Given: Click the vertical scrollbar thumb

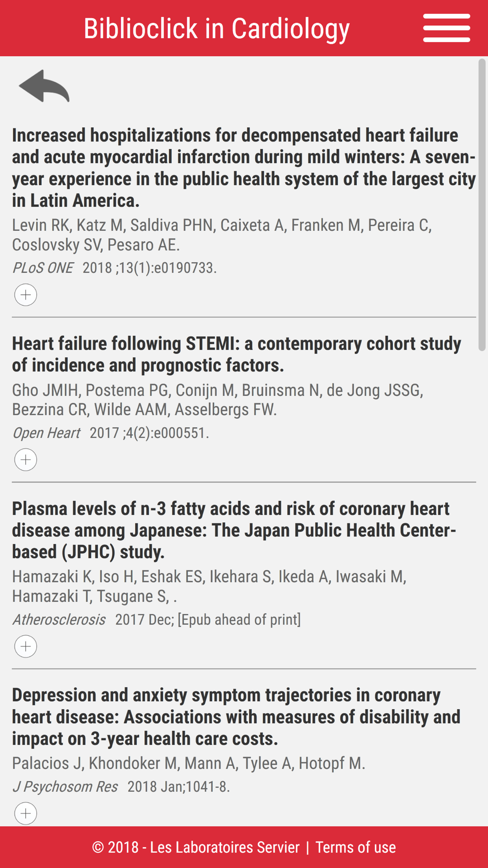Looking at the screenshot, I should pos(482,205).
